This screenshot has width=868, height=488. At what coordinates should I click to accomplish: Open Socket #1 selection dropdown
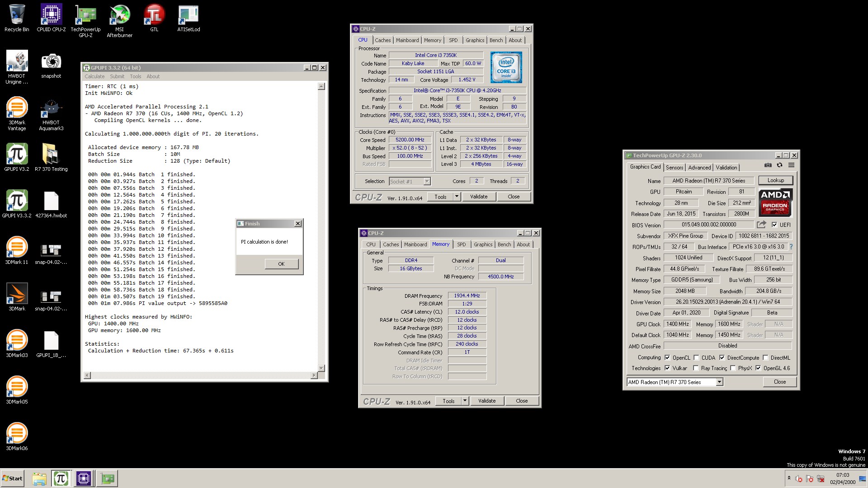(x=426, y=181)
